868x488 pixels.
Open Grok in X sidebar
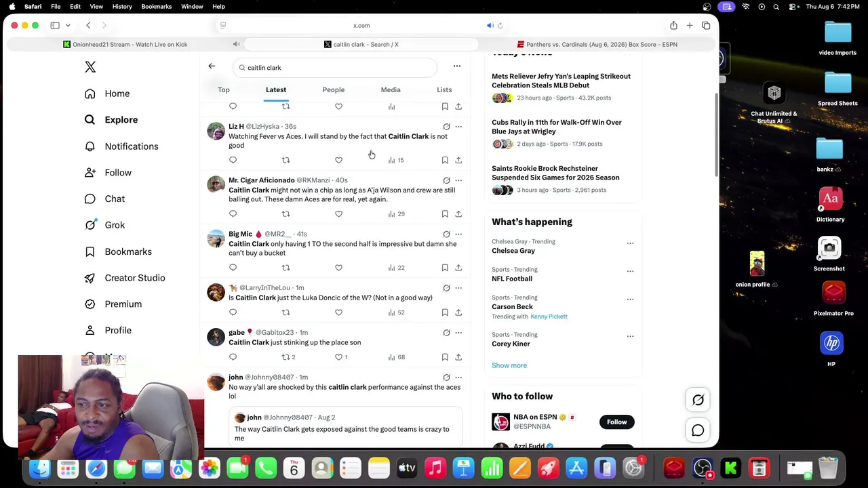coord(105,225)
